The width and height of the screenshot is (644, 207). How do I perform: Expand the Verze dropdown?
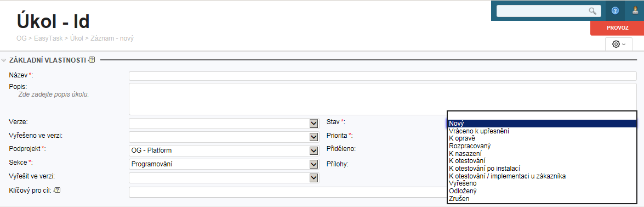click(314, 124)
